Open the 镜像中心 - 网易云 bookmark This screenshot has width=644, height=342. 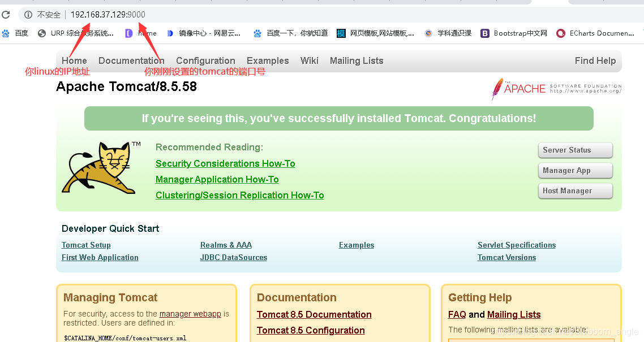pyautogui.click(x=204, y=33)
